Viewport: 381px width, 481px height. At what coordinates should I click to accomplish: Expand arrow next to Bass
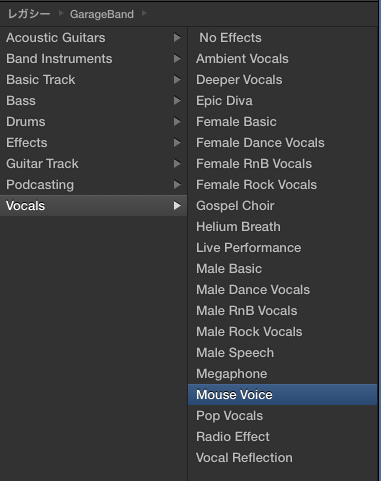point(177,101)
